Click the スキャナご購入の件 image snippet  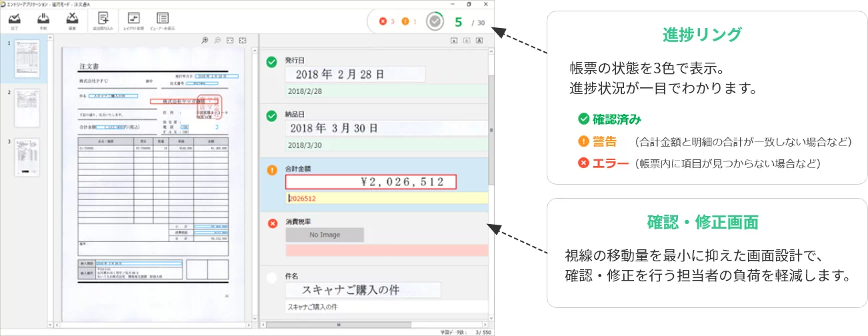[363, 290]
